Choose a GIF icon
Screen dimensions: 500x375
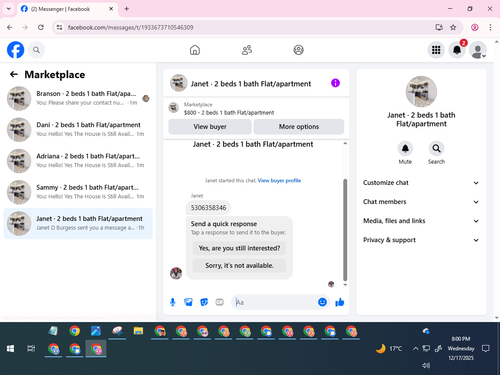click(219, 302)
